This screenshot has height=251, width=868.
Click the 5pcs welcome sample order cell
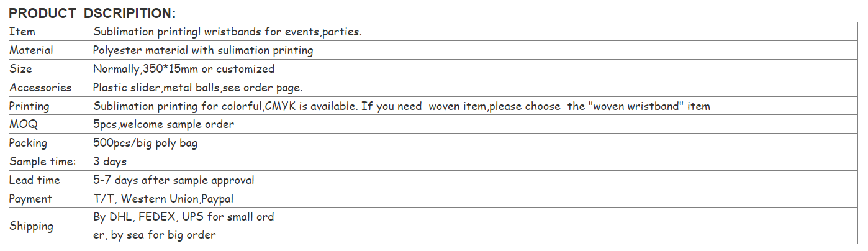click(476, 124)
